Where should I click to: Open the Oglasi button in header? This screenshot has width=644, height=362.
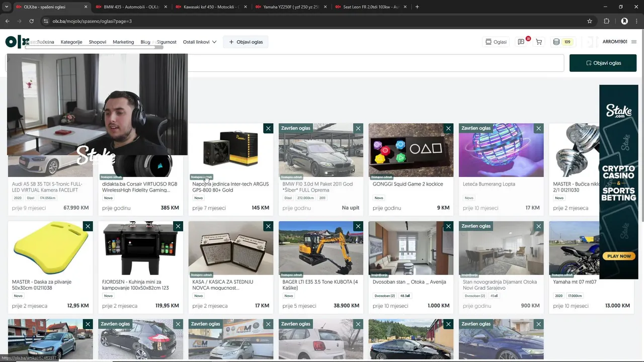click(496, 42)
